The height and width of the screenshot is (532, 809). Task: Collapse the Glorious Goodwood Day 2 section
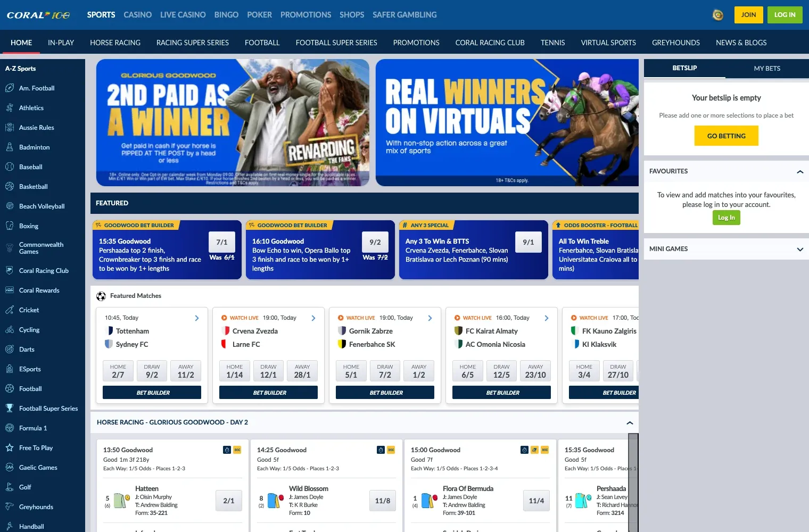630,423
